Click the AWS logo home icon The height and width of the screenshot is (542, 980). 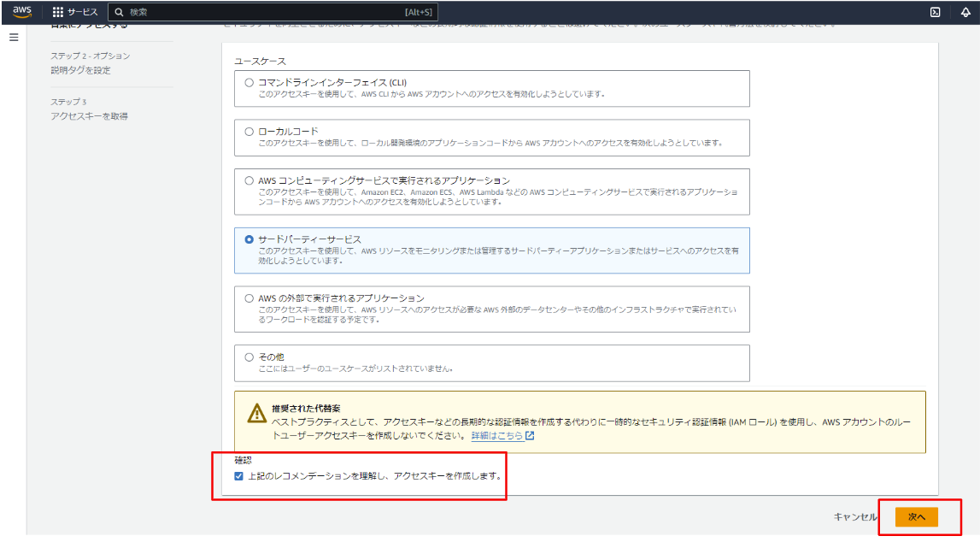click(22, 12)
